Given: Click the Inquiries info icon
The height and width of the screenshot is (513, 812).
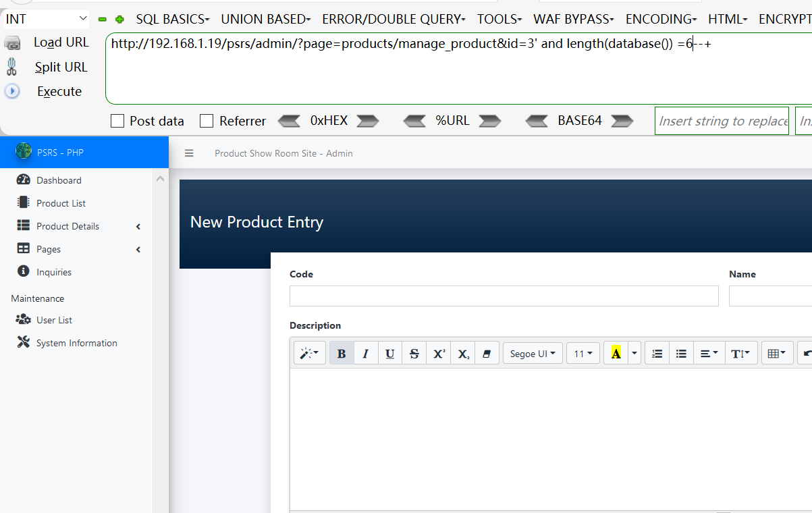Looking at the screenshot, I should tap(24, 271).
